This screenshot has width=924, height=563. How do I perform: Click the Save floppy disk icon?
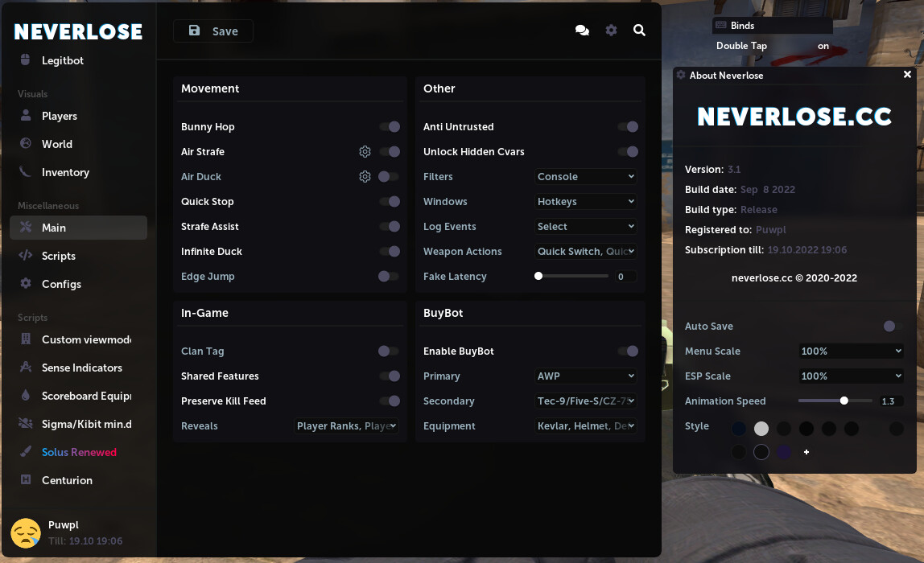195,31
